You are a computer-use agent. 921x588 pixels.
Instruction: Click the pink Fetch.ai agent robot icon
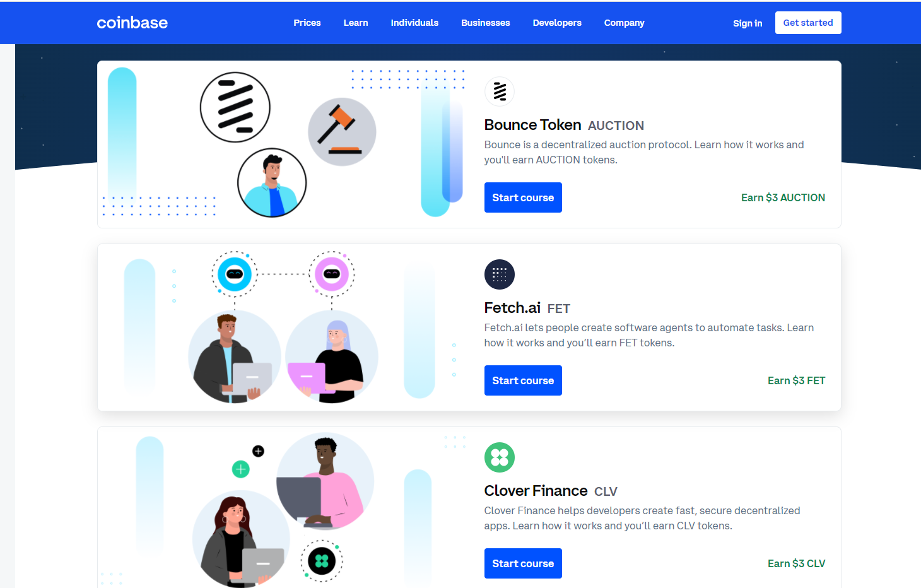[x=332, y=274]
